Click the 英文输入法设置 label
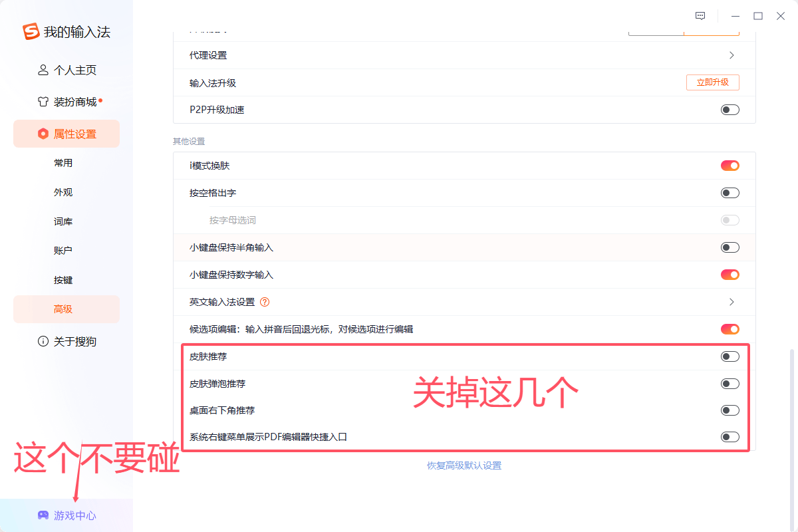Viewport: 798px width, 532px height. tap(222, 302)
